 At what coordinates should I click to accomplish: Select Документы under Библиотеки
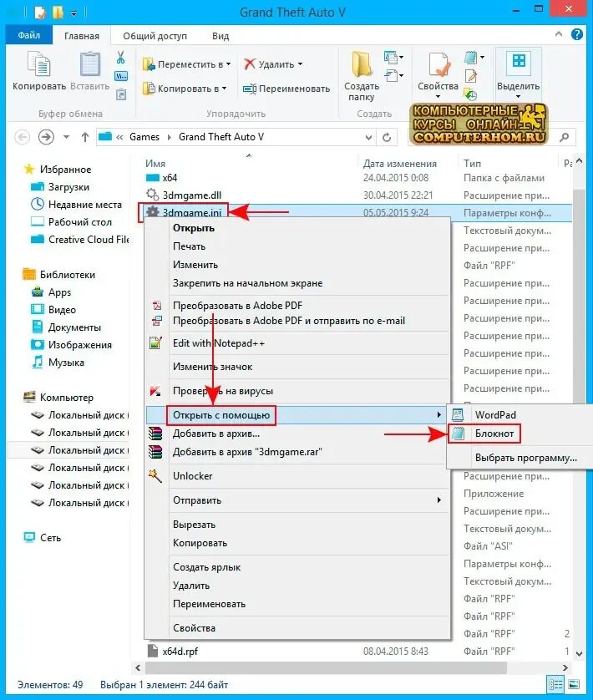coord(74,327)
